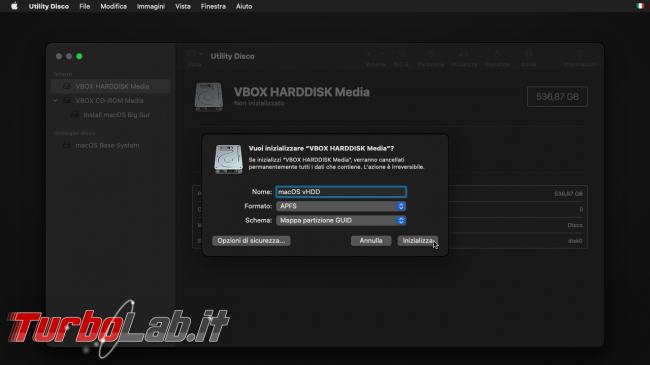Image resolution: width=650 pixels, height=365 pixels.
Task: Click macOS Base System disk icon
Action: tap(66, 145)
